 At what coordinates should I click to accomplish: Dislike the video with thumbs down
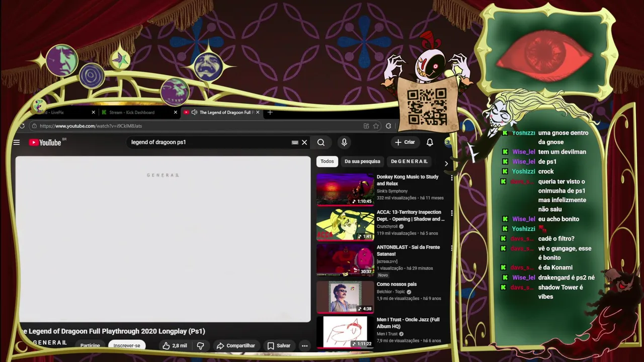pyautogui.click(x=200, y=345)
